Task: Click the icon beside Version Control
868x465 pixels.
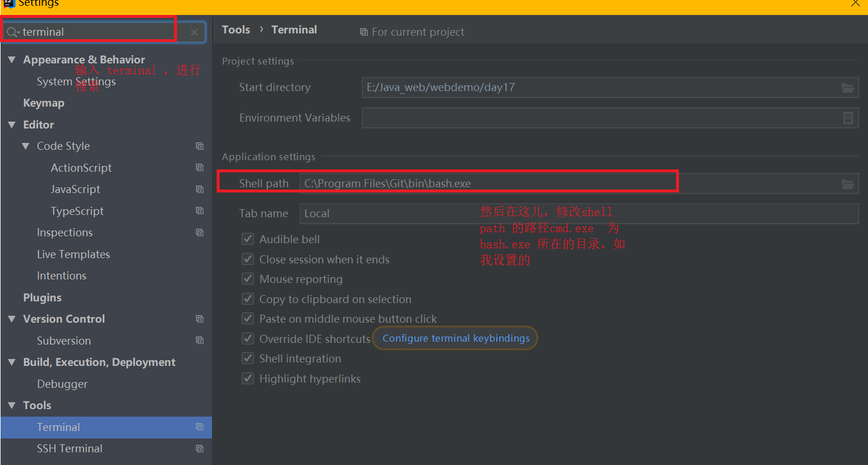Action: [199, 319]
